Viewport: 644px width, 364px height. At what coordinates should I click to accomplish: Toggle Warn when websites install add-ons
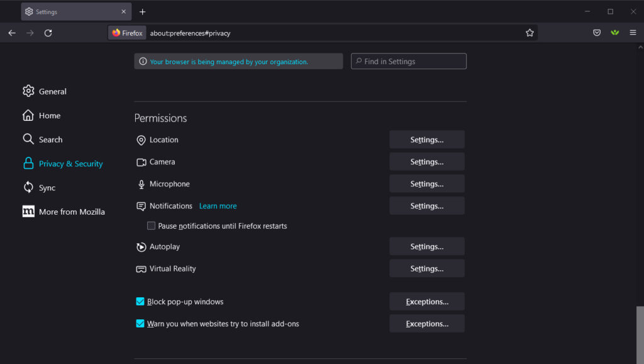[140, 324]
